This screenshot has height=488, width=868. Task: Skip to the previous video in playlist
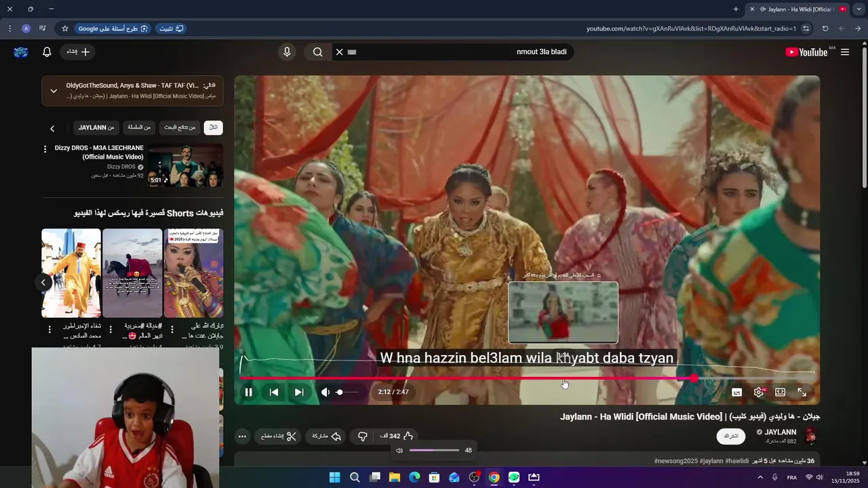pos(274,392)
